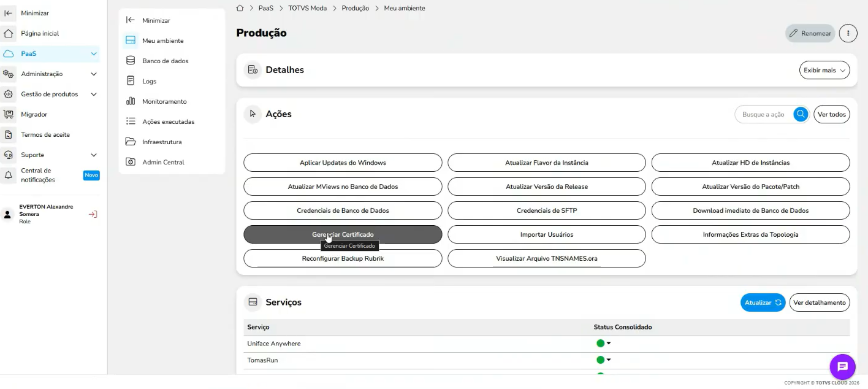Click Download imediato de Banco de Dados
Image resolution: width=868 pixels, height=389 pixels.
(751, 210)
